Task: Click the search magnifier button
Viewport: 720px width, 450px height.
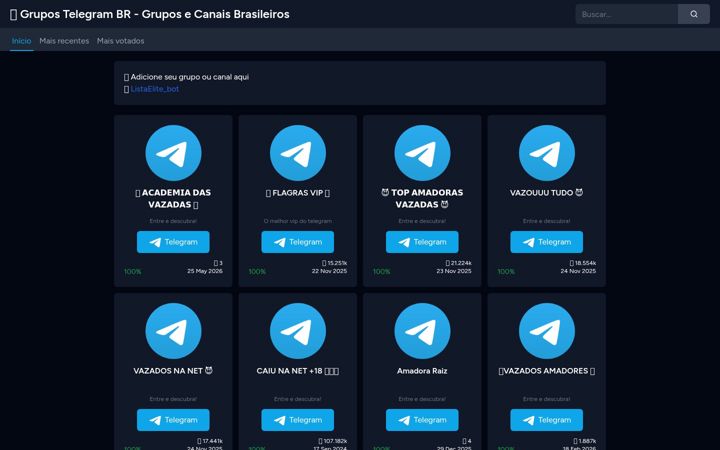Action: pos(693,14)
